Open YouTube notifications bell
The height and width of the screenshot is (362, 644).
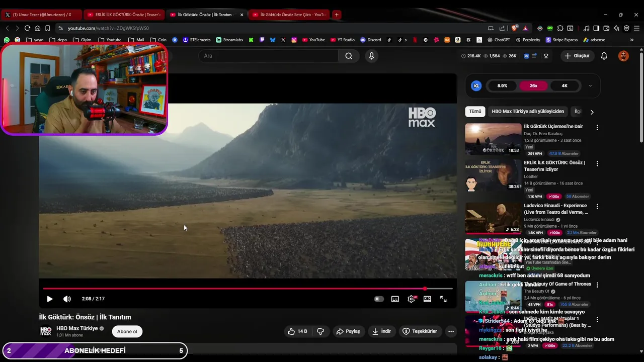604,56
